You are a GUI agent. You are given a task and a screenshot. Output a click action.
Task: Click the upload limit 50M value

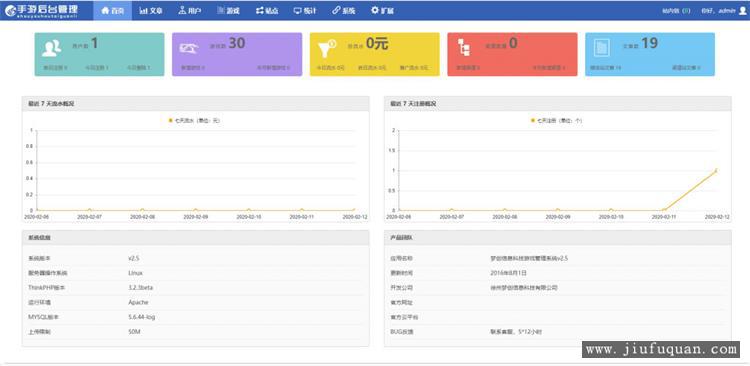click(x=134, y=332)
